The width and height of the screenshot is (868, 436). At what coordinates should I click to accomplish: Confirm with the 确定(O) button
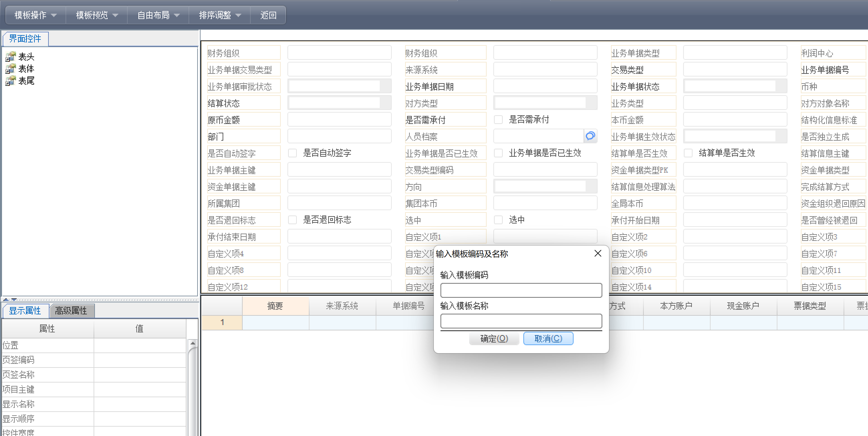[494, 338]
